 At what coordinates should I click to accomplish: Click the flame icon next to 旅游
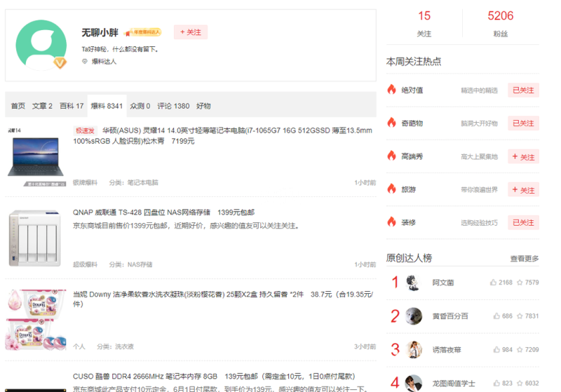(392, 189)
